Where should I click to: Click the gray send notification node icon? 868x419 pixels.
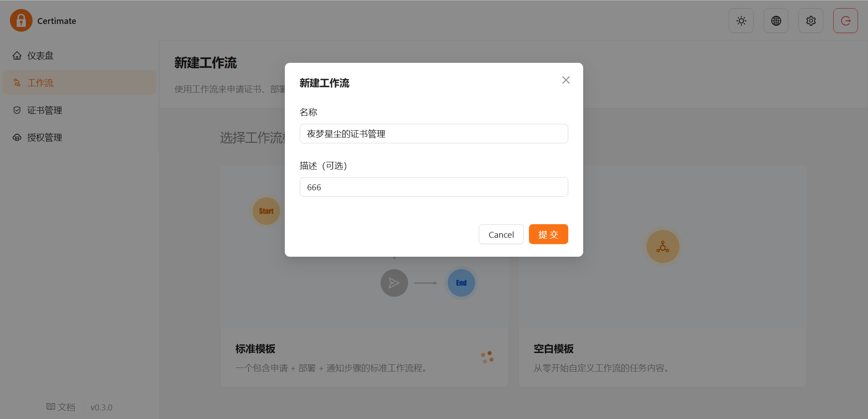[394, 283]
